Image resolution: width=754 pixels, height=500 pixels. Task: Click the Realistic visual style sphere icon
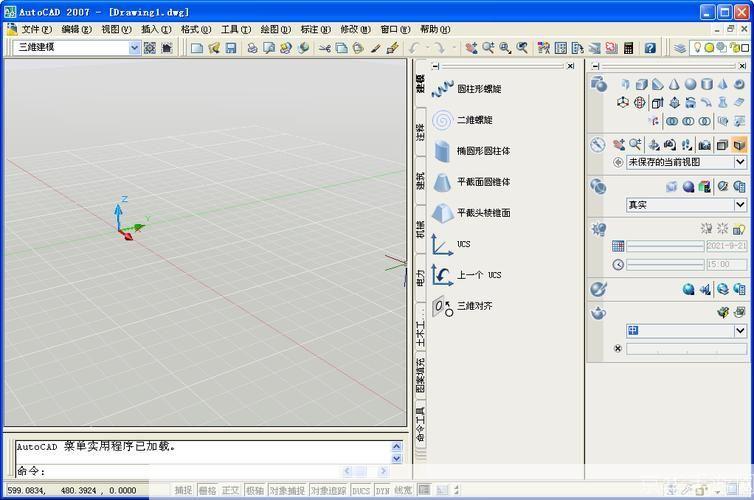pyautogui.click(x=689, y=187)
